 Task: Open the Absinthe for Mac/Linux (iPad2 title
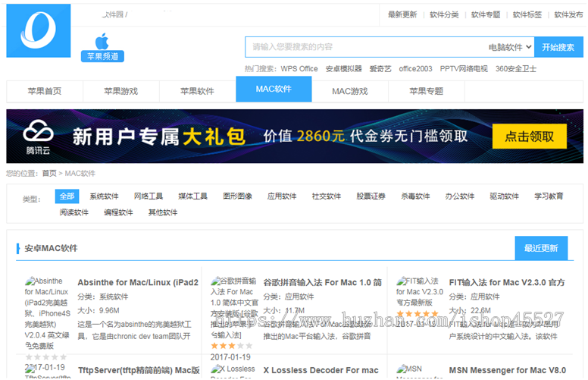[138, 282]
